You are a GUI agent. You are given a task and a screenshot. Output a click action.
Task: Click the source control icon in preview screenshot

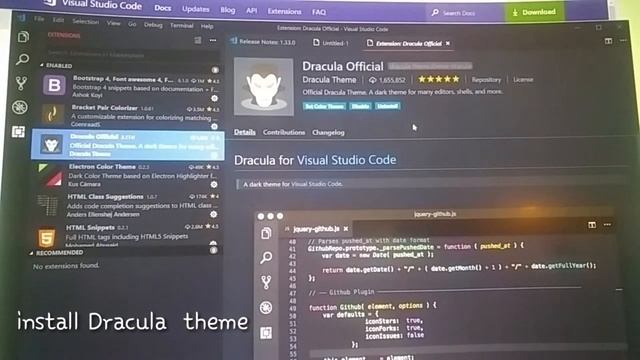[266, 282]
